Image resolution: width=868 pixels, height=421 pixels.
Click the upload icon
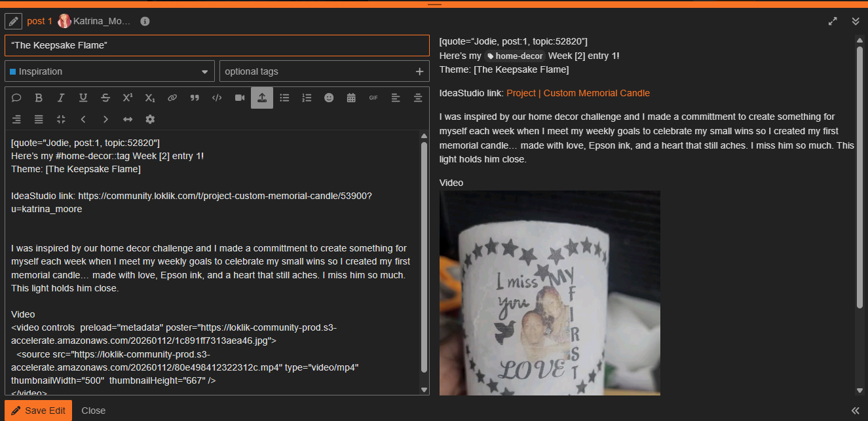[261, 98]
